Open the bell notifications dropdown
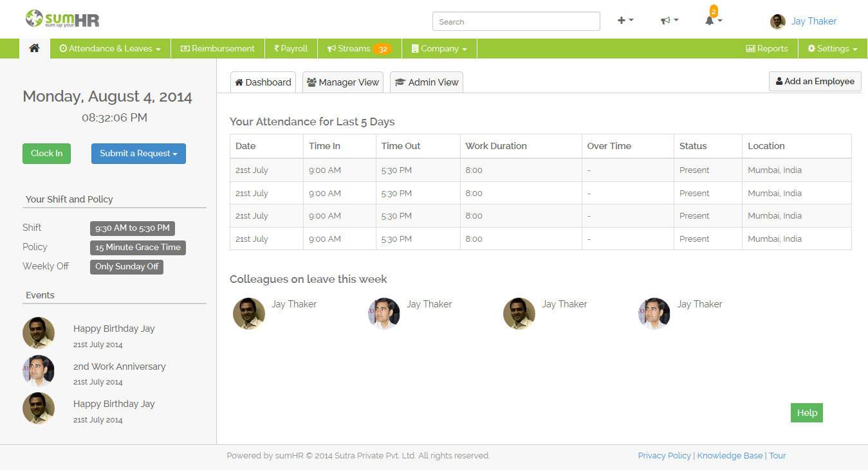Screen dimensions: 868x470 (x=713, y=21)
